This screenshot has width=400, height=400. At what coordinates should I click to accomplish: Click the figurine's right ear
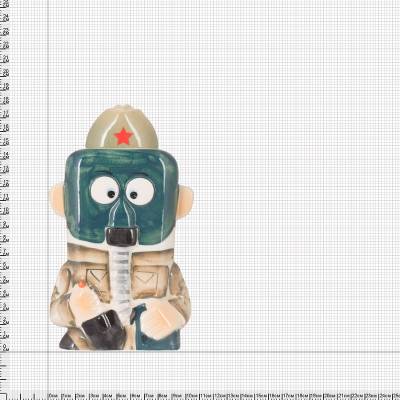185,202
